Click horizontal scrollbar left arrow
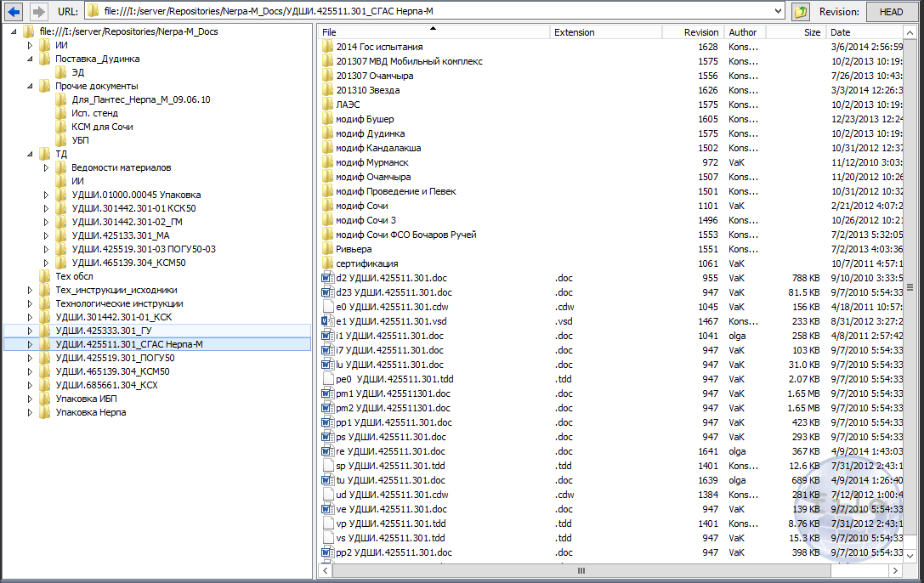This screenshot has width=924, height=583. [x=326, y=570]
